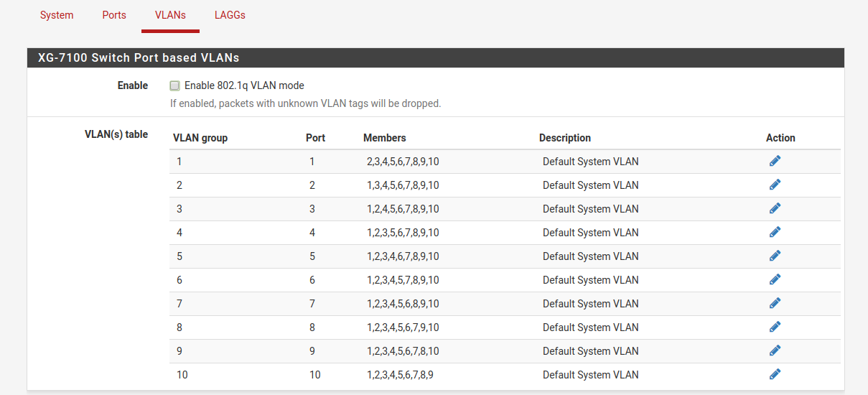Select members cell '2,3,4,5,6,7,8,9,10'
This screenshot has width=868, height=395.
[x=403, y=162]
